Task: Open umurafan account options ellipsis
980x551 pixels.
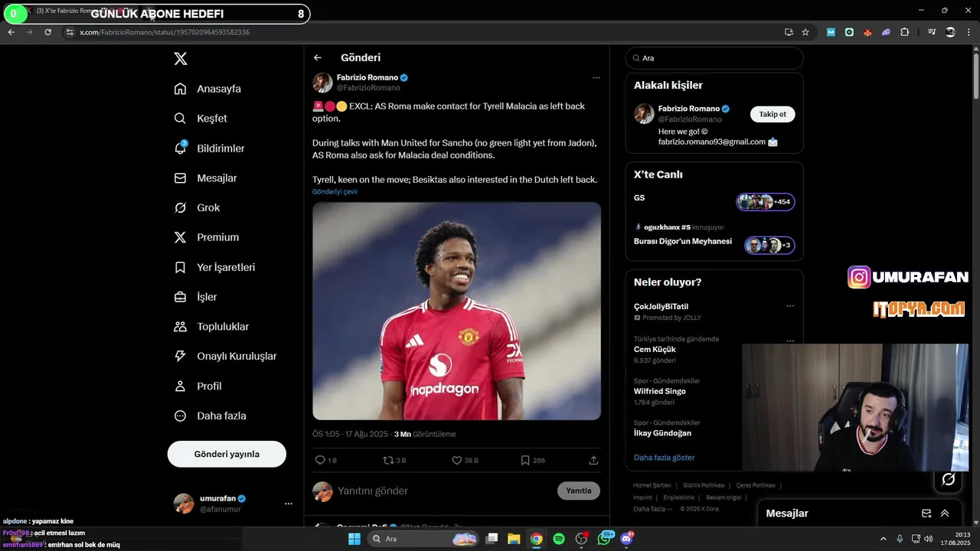Action: tap(289, 504)
